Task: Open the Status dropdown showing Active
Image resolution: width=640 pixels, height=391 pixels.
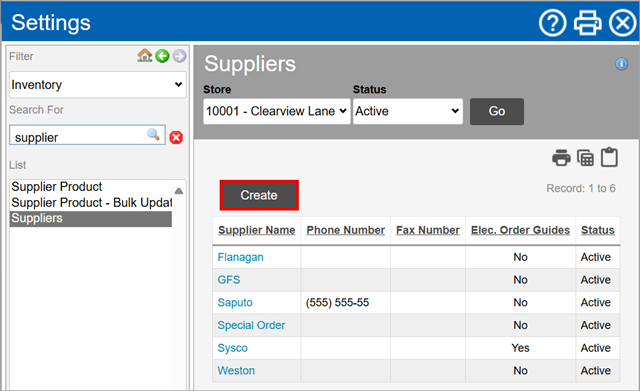Action: coord(407,111)
